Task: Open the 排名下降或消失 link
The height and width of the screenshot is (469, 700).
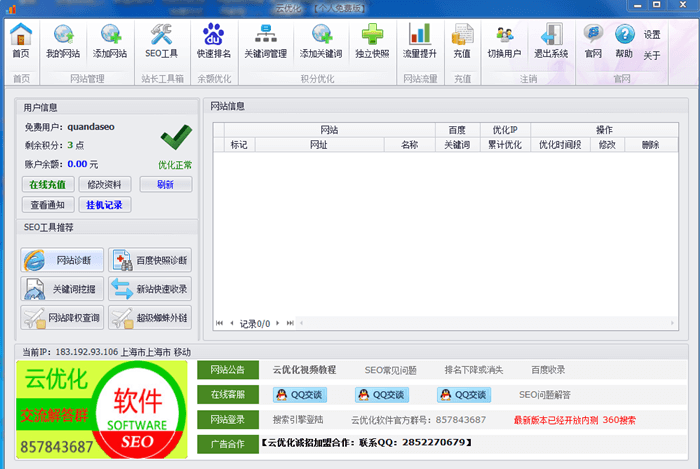Action: click(x=474, y=370)
